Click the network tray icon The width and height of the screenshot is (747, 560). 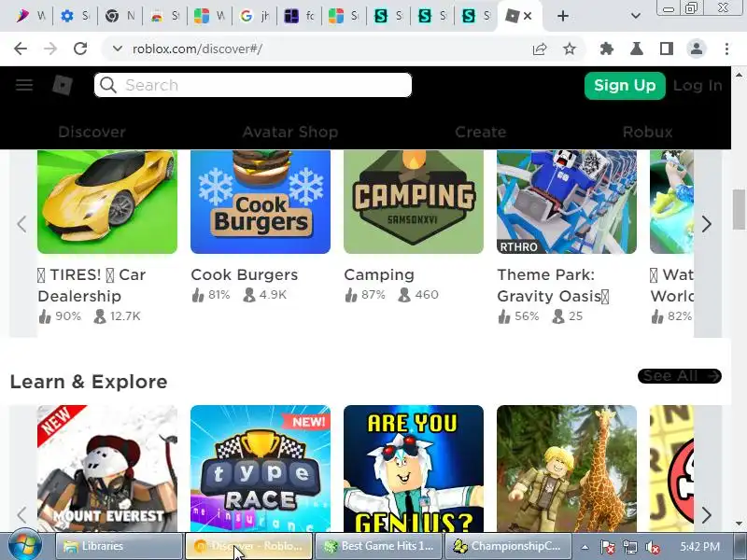click(x=629, y=547)
